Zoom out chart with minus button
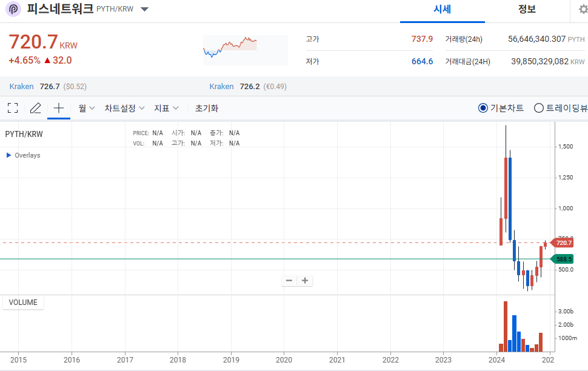588x371 pixels. tap(289, 281)
